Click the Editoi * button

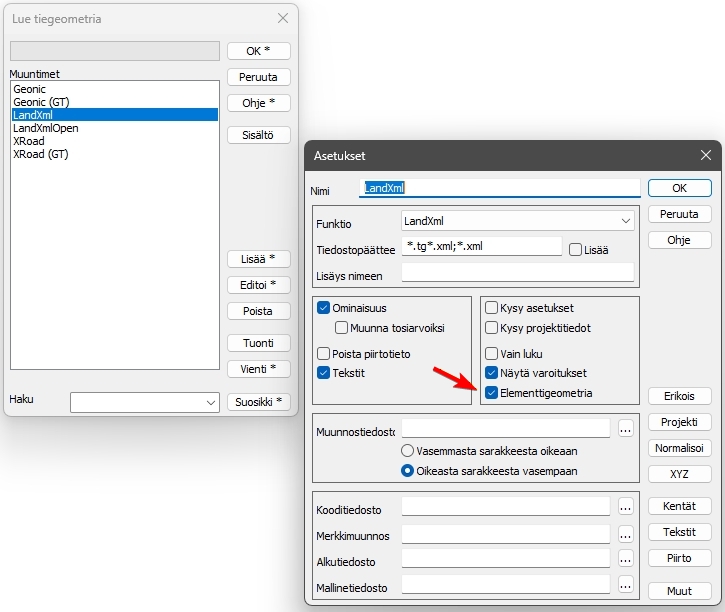coord(258,285)
